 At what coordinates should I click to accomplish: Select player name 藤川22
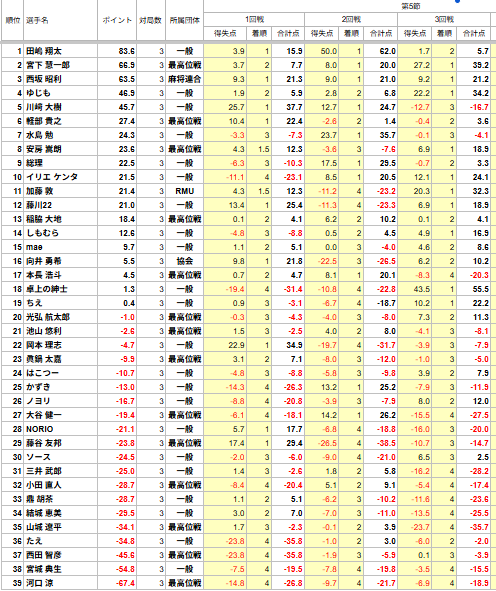click(x=39, y=205)
